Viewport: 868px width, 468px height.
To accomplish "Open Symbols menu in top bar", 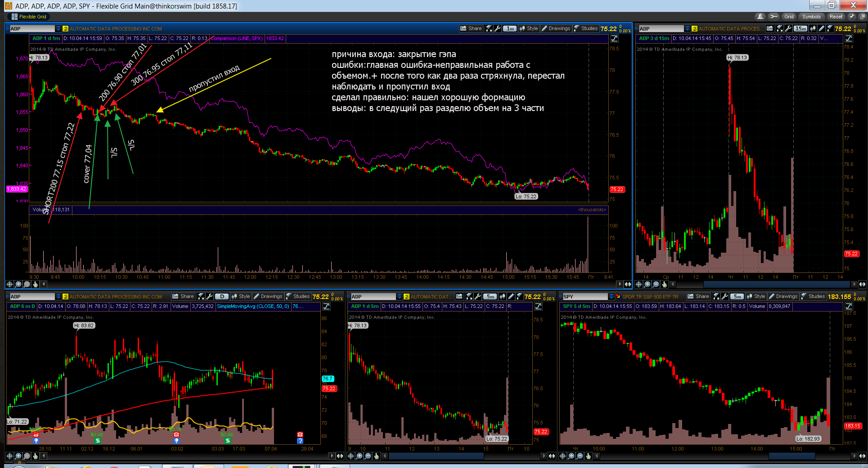I will click(811, 17).
